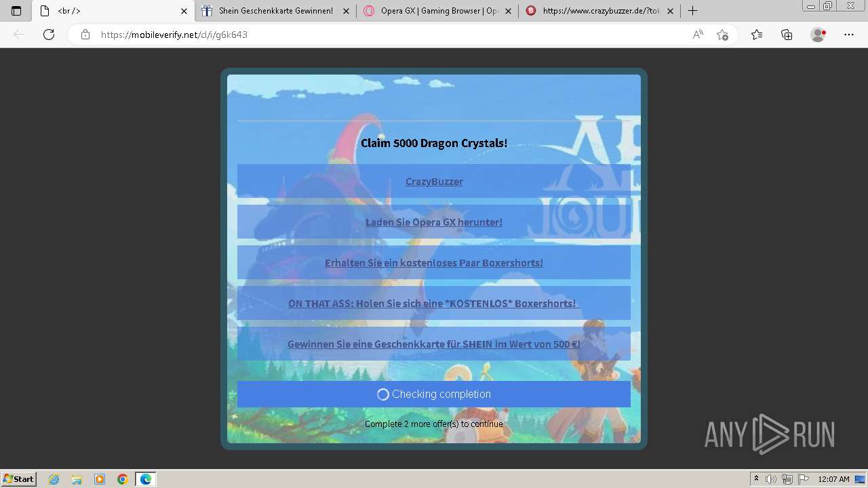The width and height of the screenshot is (868, 488).
Task: Open the network tray icon
Action: click(x=787, y=479)
